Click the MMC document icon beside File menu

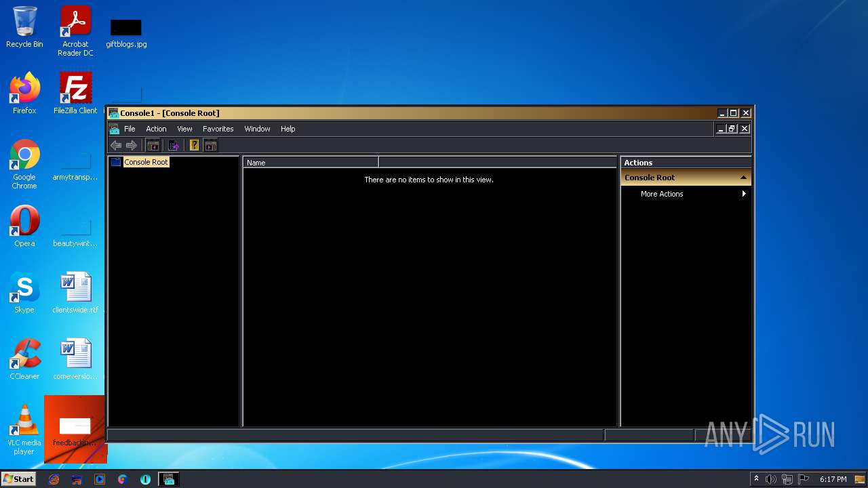click(x=114, y=129)
